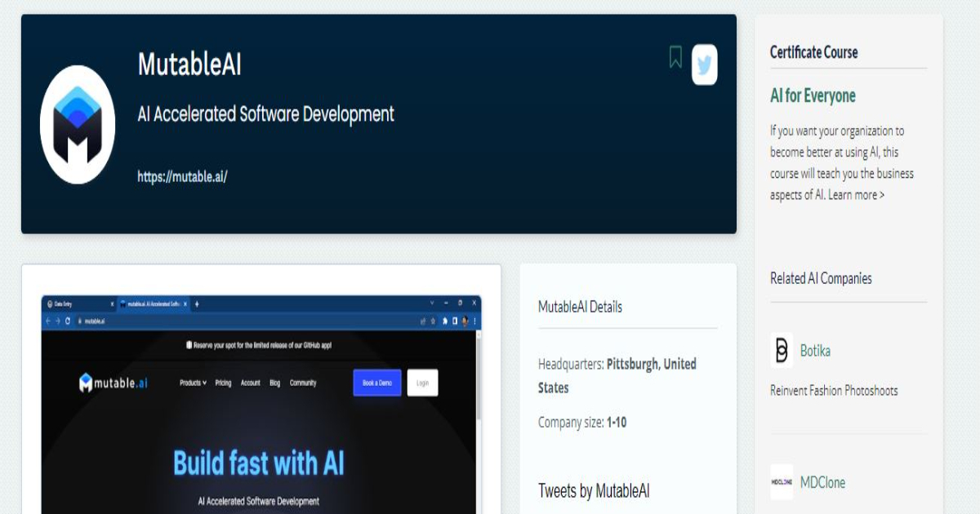Open the MDClone company link
The height and width of the screenshot is (514, 980).
click(822, 482)
